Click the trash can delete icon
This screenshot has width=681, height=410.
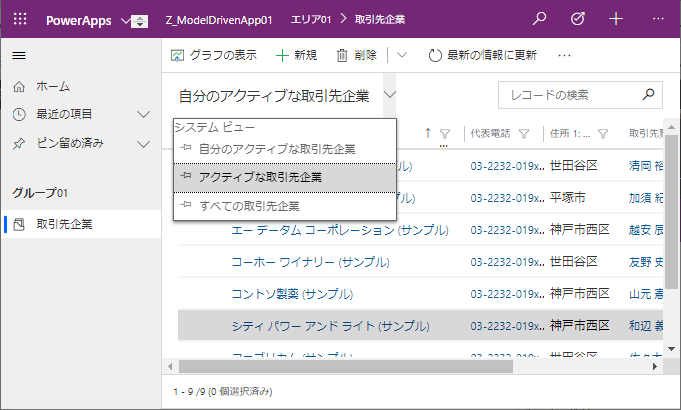342,56
